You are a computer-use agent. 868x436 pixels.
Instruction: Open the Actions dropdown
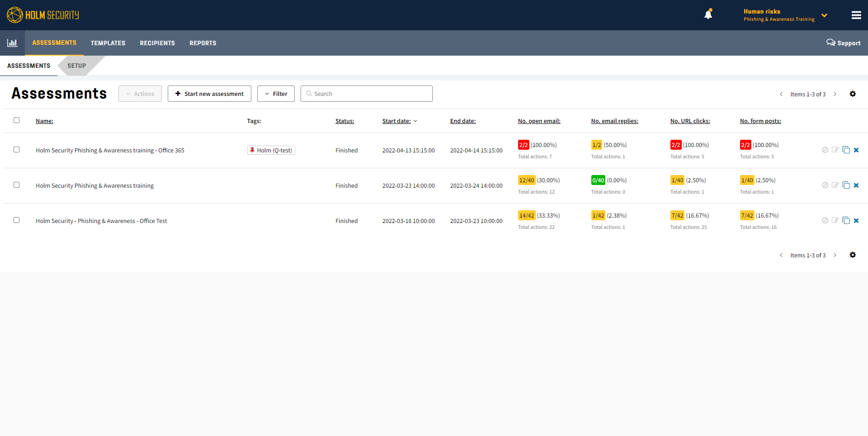click(140, 94)
